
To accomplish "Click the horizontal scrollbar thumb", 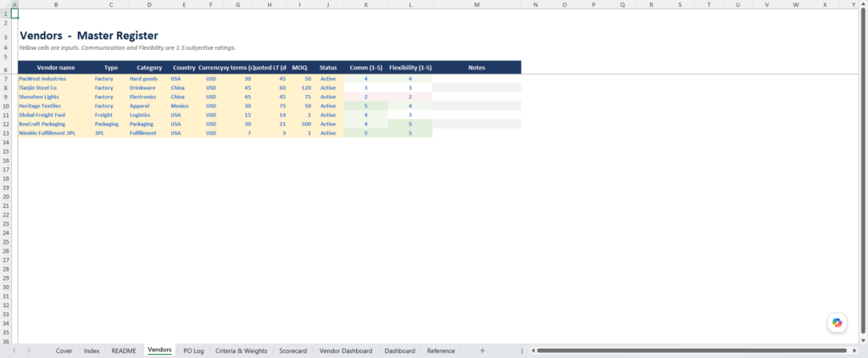I will click(x=692, y=351).
